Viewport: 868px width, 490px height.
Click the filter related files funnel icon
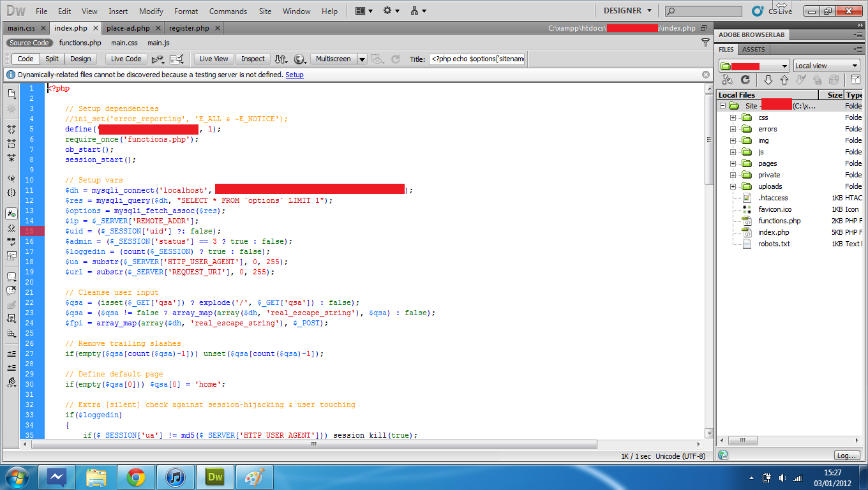[705, 43]
